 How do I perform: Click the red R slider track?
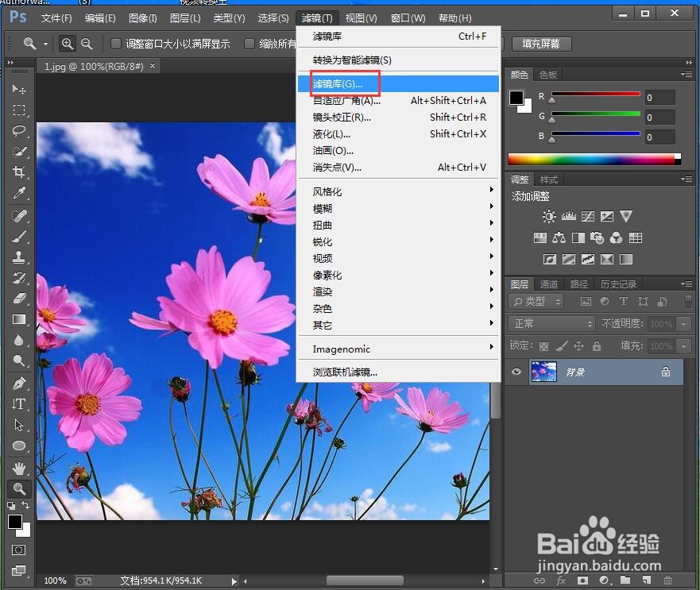[596, 94]
